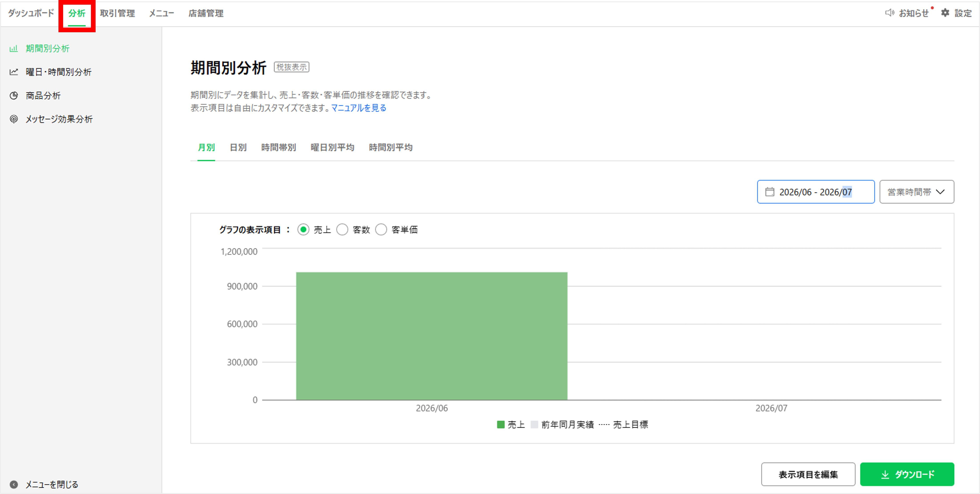Image resolution: width=980 pixels, height=494 pixels.
Task: Select the 売上 radio button
Action: pyautogui.click(x=303, y=230)
